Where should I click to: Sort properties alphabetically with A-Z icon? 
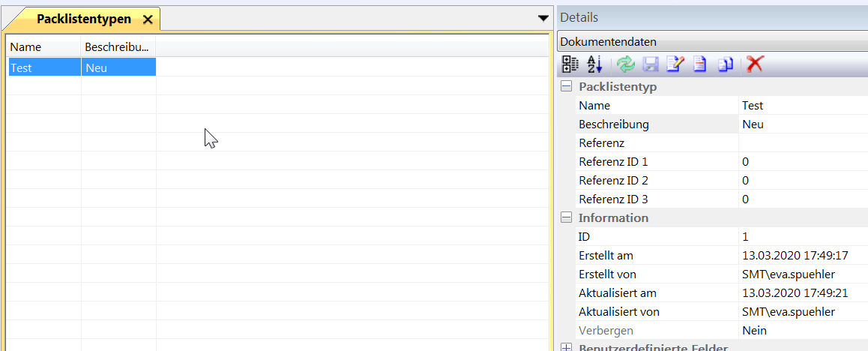[594, 64]
